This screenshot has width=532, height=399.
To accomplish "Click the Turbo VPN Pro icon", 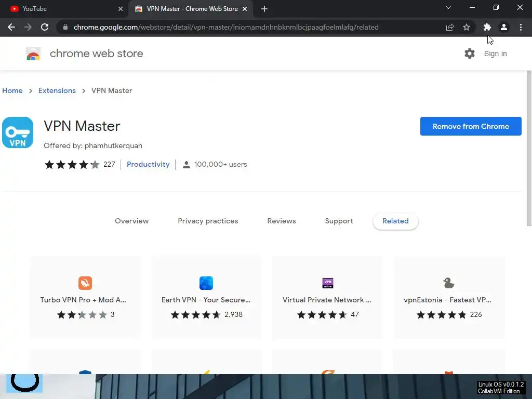I will (x=85, y=283).
